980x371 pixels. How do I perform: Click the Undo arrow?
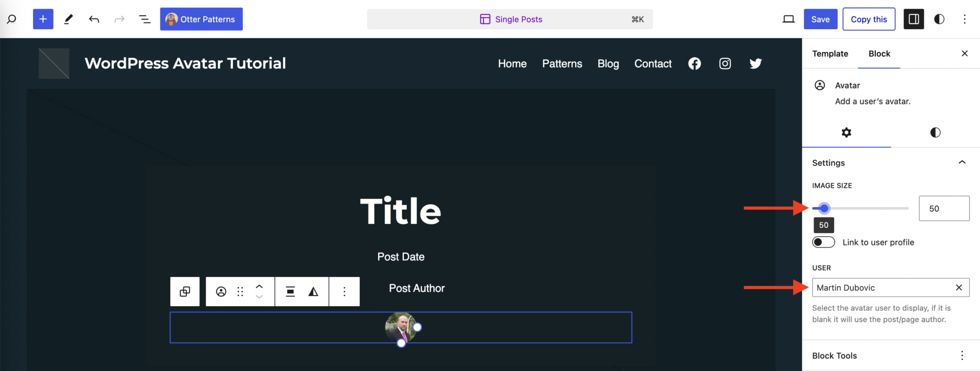click(94, 19)
